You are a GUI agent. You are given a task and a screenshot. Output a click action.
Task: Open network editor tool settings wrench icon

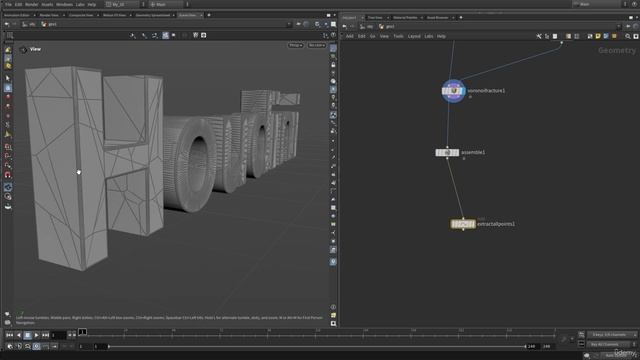point(539,36)
